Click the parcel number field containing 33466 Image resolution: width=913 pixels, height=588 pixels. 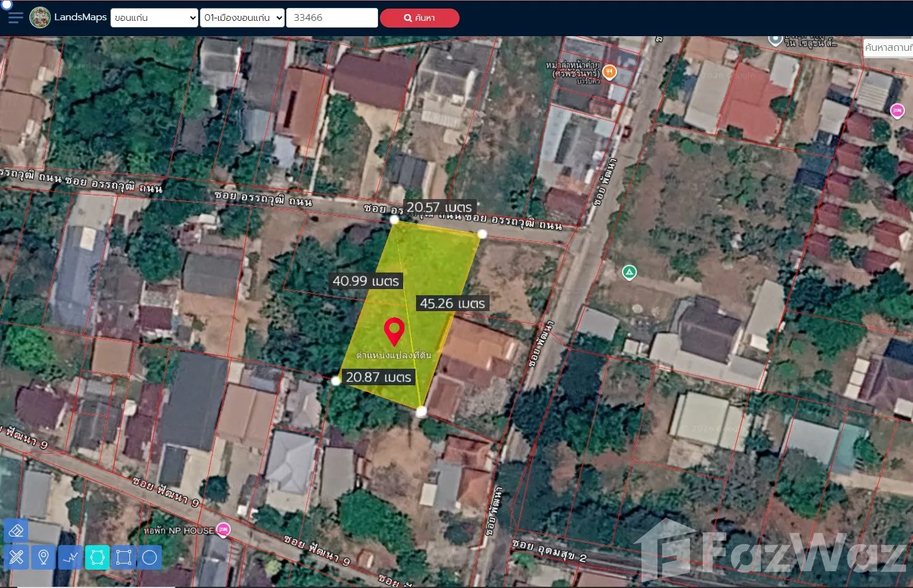(332, 18)
